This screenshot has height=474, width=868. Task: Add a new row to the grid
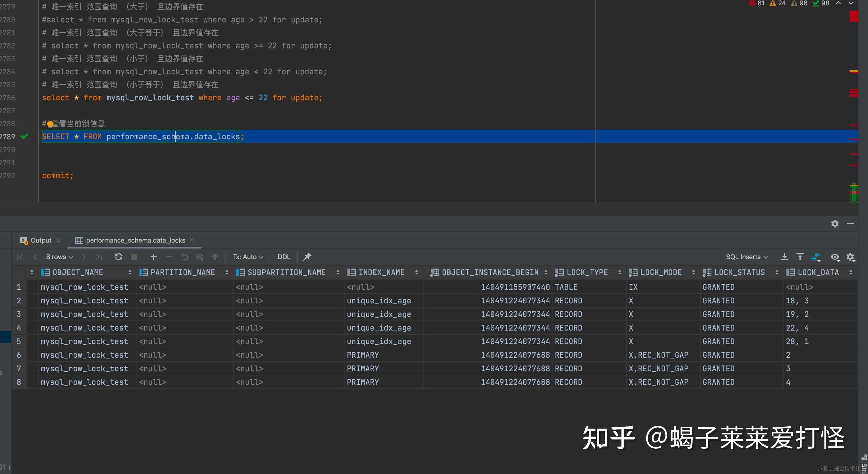pyautogui.click(x=153, y=256)
